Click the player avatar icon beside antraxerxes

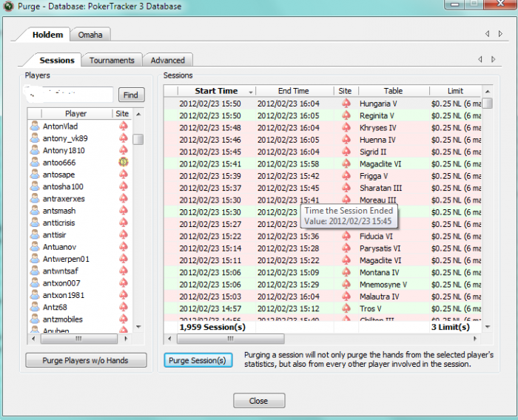pyautogui.click(x=35, y=198)
